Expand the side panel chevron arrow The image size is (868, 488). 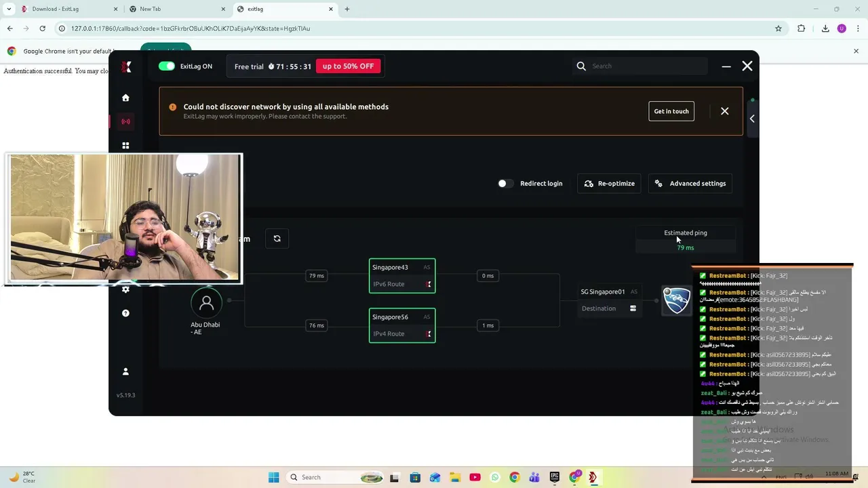pos(752,119)
